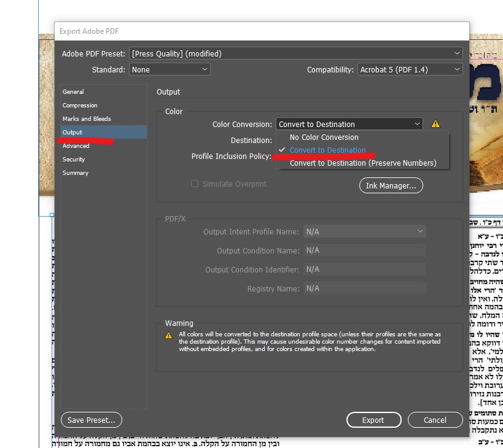Screen dimensions: 503x448
Task: Open the Compatibility dropdown
Action: click(410, 69)
